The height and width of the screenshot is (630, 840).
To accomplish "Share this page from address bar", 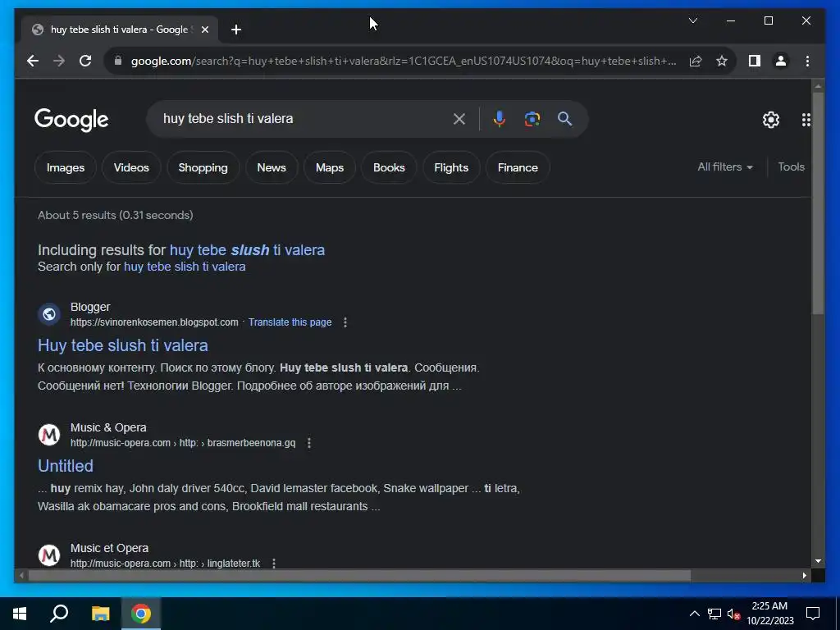I will click(x=696, y=61).
